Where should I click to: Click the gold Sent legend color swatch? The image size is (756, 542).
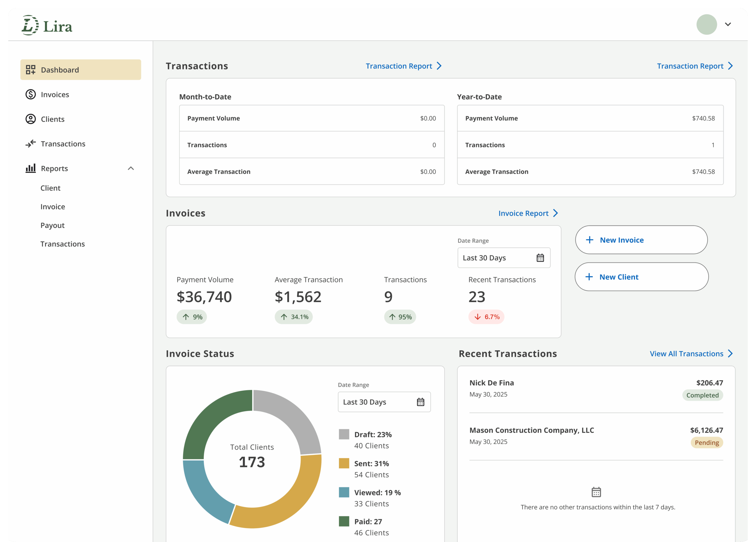pos(344,464)
